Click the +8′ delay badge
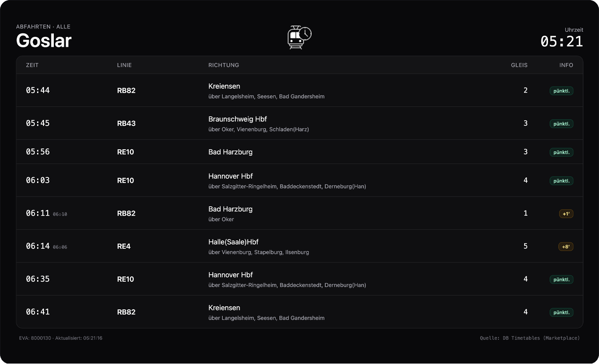This screenshot has width=599, height=364. pyautogui.click(x=565, y=247)
